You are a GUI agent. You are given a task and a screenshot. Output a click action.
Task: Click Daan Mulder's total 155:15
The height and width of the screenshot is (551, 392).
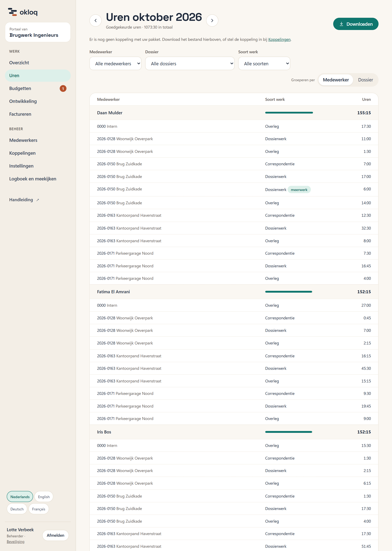tap(364, 113)
